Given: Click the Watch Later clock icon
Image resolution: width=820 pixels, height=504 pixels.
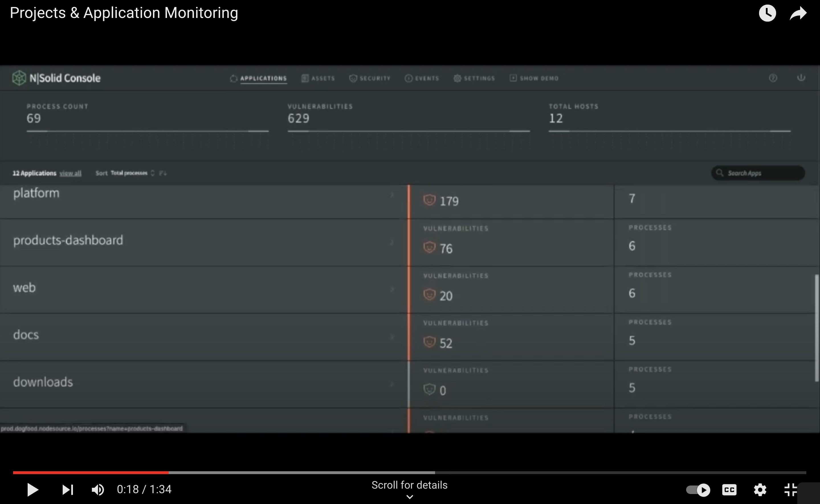Looking at the screenshot, I should pos(767,13).
